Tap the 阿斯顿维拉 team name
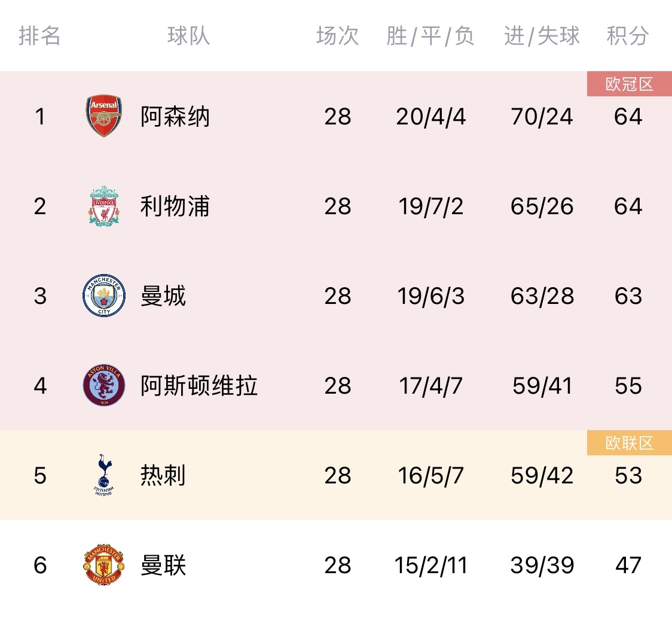The height and width of the screenshot is (630, 672). click(x=199, y=385)
